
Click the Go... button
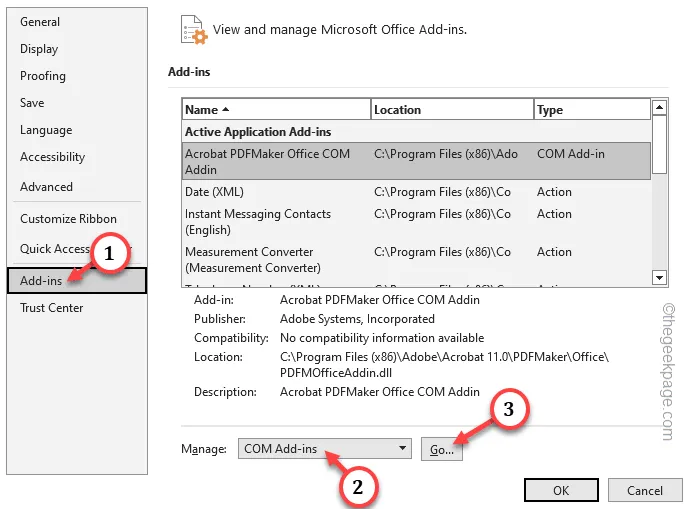click(442, 449)
